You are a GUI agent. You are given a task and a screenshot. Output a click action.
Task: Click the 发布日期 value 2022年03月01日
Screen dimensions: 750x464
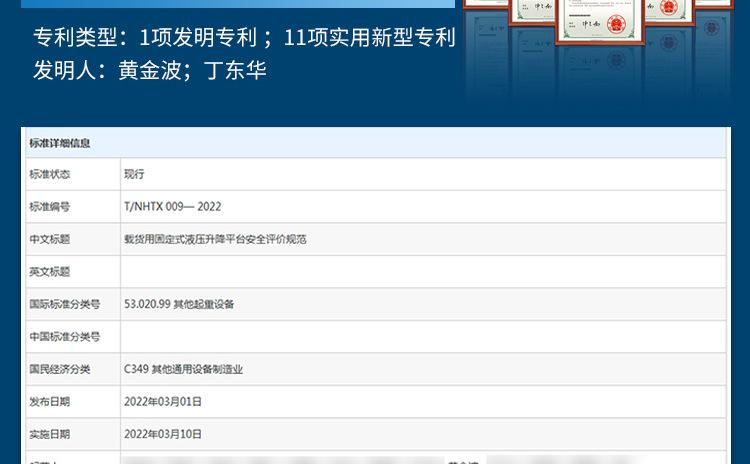(163, 401)
